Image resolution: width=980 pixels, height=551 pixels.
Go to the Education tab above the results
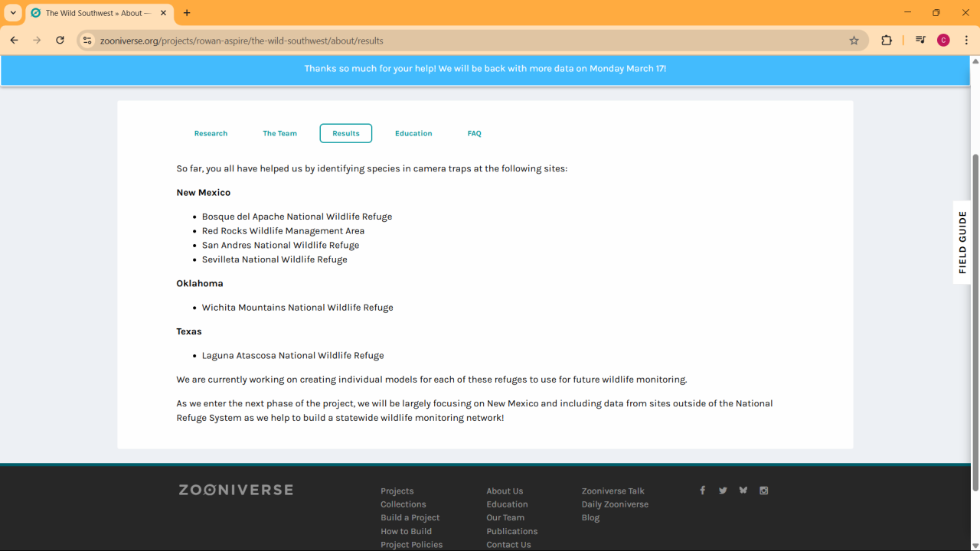413,133
